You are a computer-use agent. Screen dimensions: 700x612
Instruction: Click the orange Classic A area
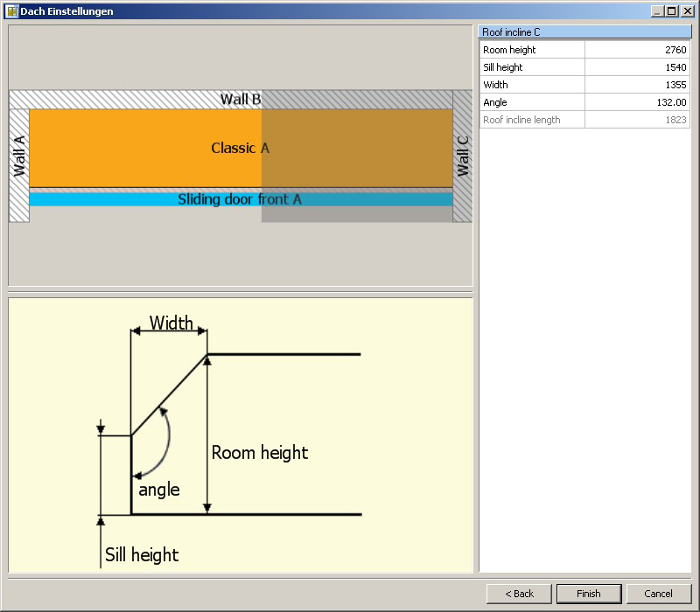click(149, 148)
